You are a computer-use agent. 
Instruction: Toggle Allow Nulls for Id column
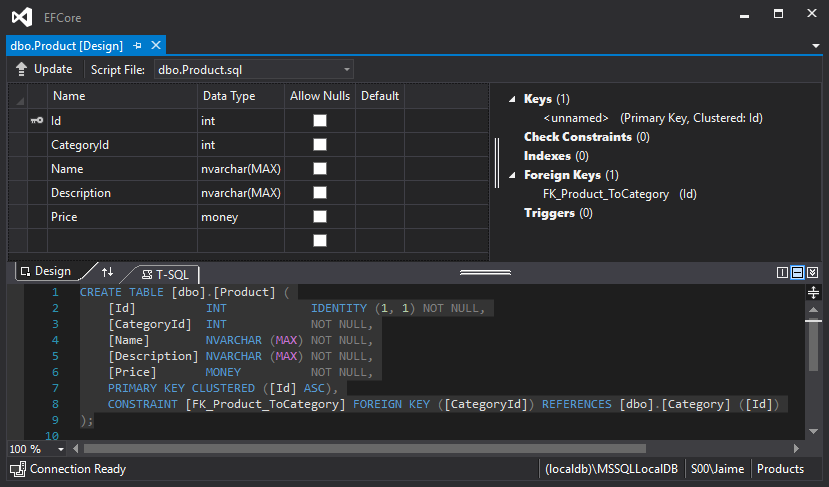click(x=320, y=120)
